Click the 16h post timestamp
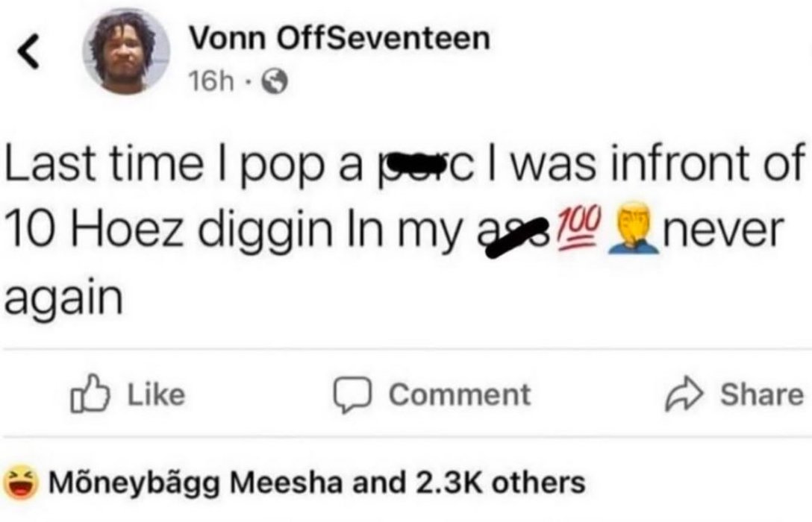 (x=210, y=81)
